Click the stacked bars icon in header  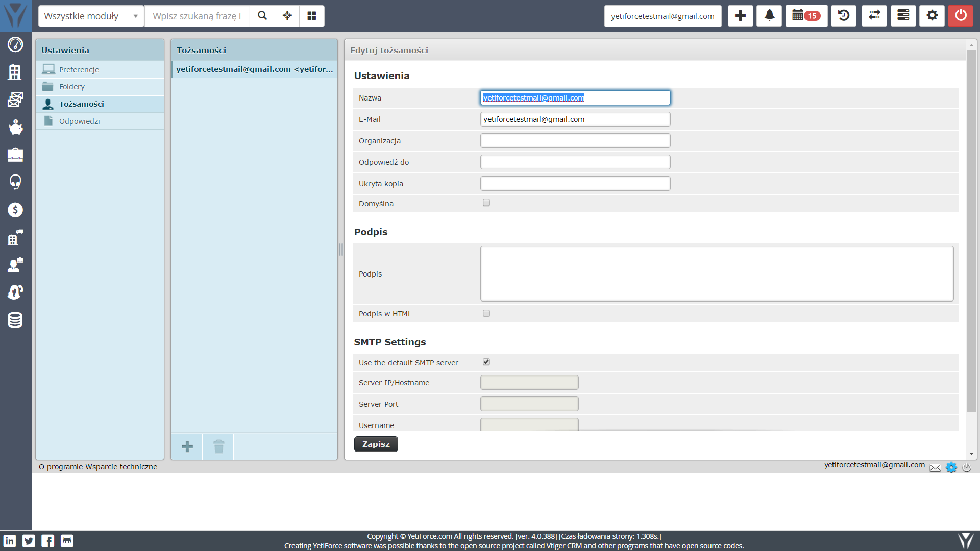tap(903, 16)
